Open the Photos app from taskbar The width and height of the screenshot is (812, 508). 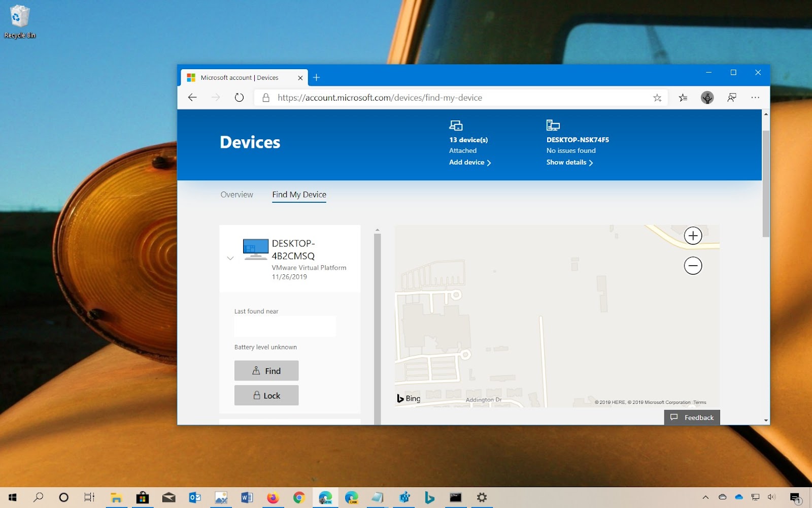click(221, 497)
